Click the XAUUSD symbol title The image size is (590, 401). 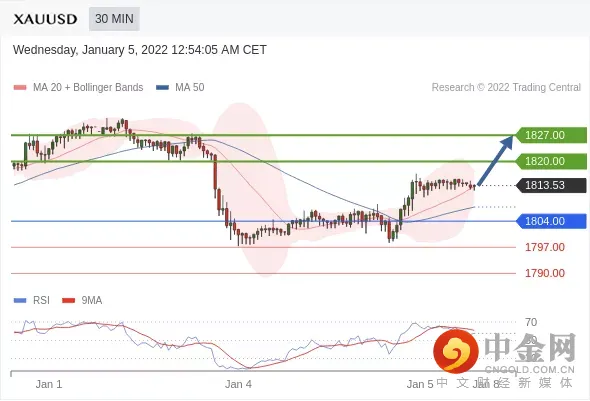[45, 19]
